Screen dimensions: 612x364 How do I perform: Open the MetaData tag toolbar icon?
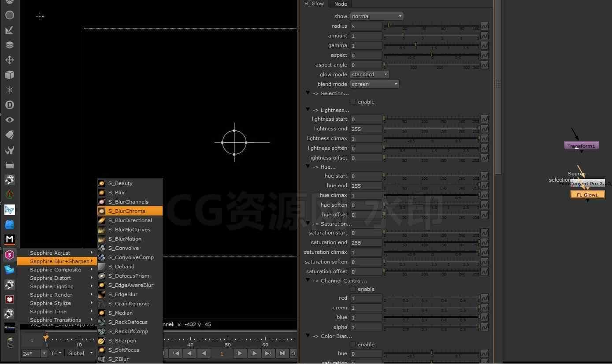[x=10, y=135]
